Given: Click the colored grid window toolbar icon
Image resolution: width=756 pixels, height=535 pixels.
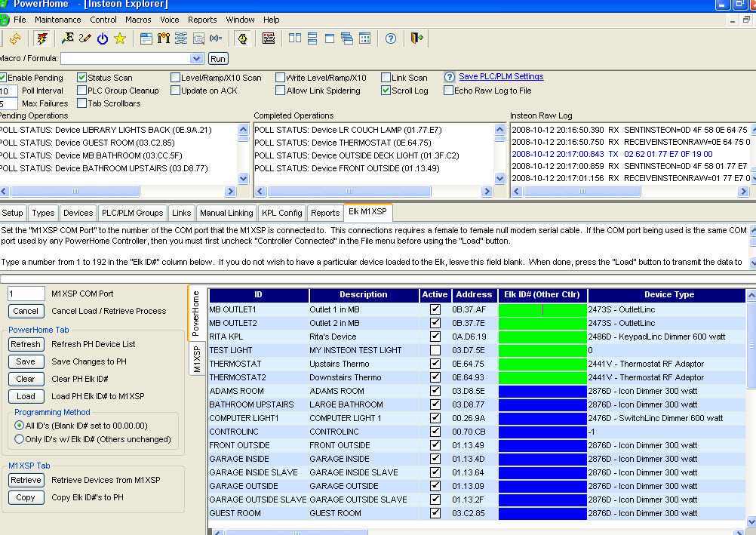Looking at the screenshot, I should [364, 38].
